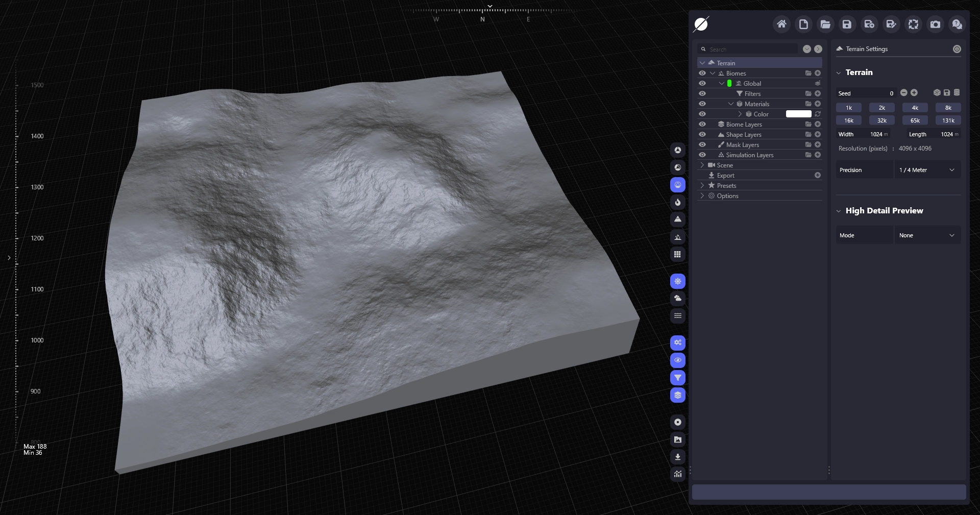Select the Filters tree item

(x=752, y=93)
